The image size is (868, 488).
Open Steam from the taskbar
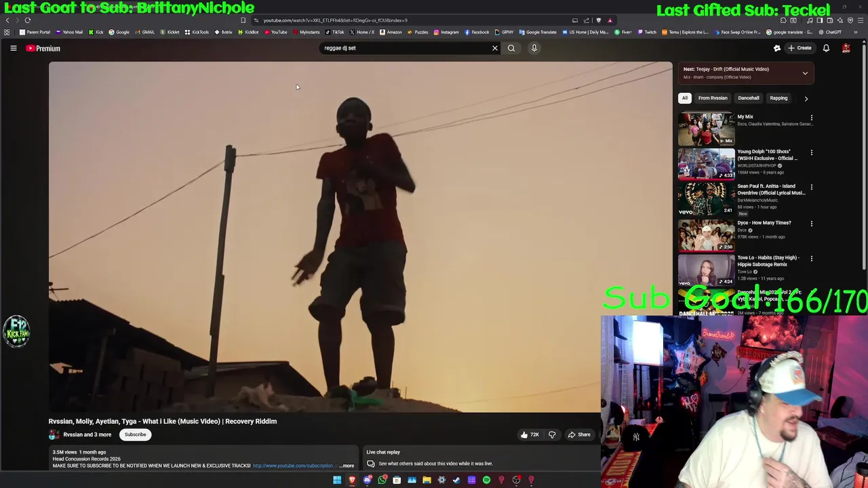coord(456,480)
